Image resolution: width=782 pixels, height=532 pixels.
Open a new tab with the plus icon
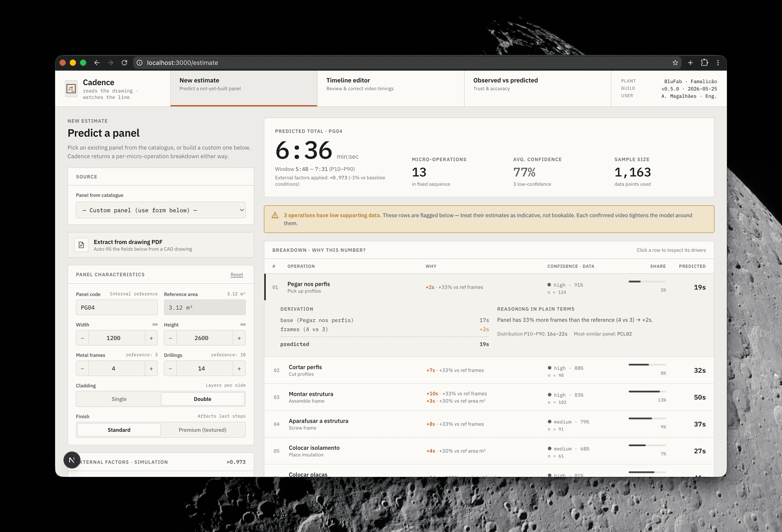pyautogui.click(x=690, y=63)
